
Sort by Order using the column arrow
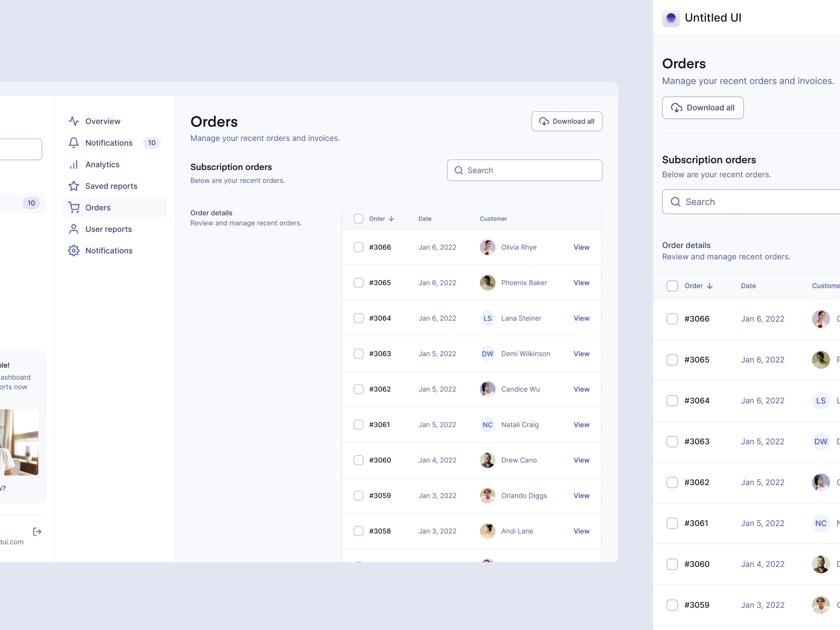(391, 218)
